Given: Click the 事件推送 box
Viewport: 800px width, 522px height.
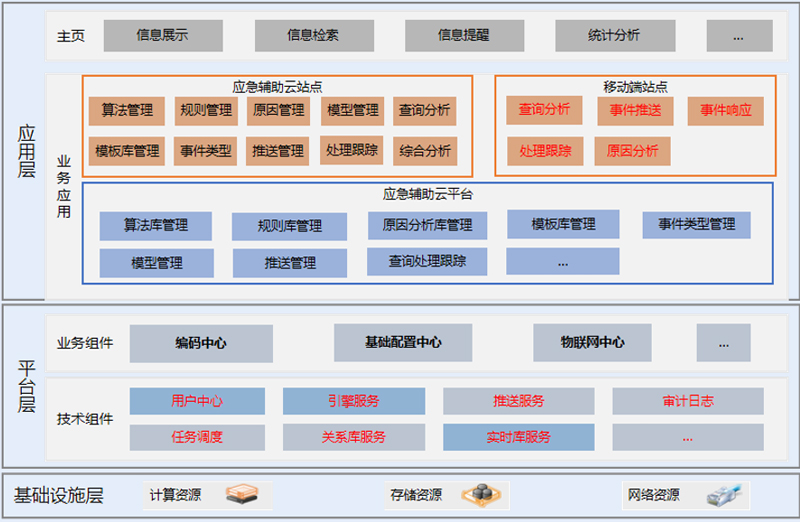Looking at the screenshot, I should 635,111.
